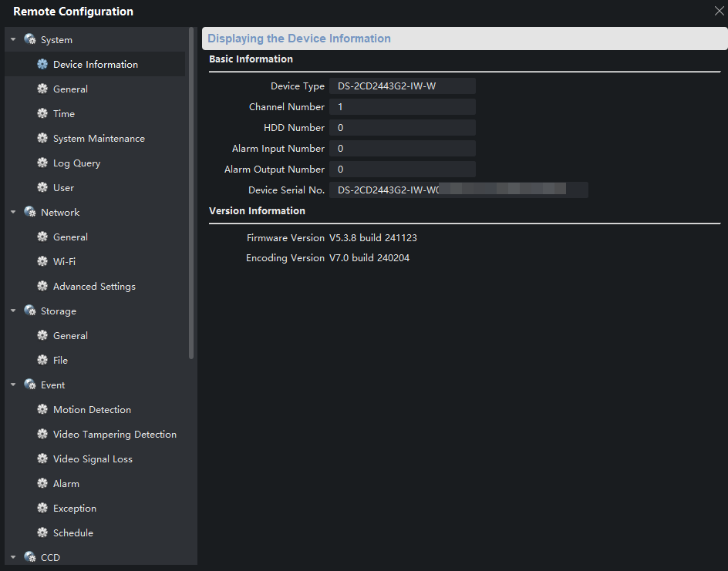
Task: Click the sidebar vertical scrollbar
Action: point(191,193)
